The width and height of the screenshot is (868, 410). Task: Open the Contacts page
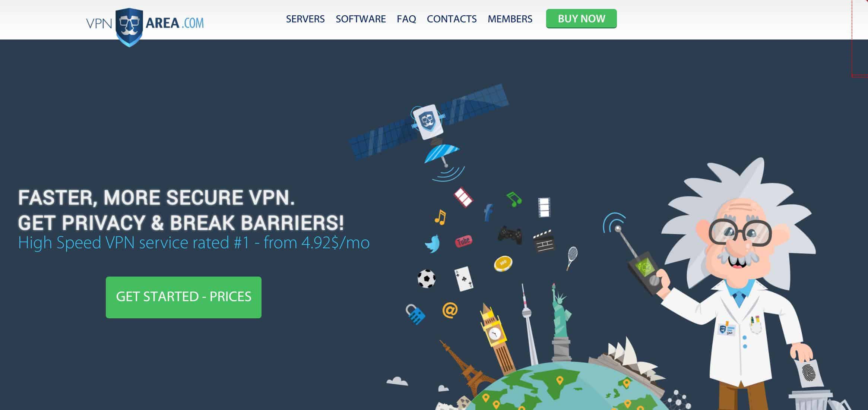pos(452,19)
